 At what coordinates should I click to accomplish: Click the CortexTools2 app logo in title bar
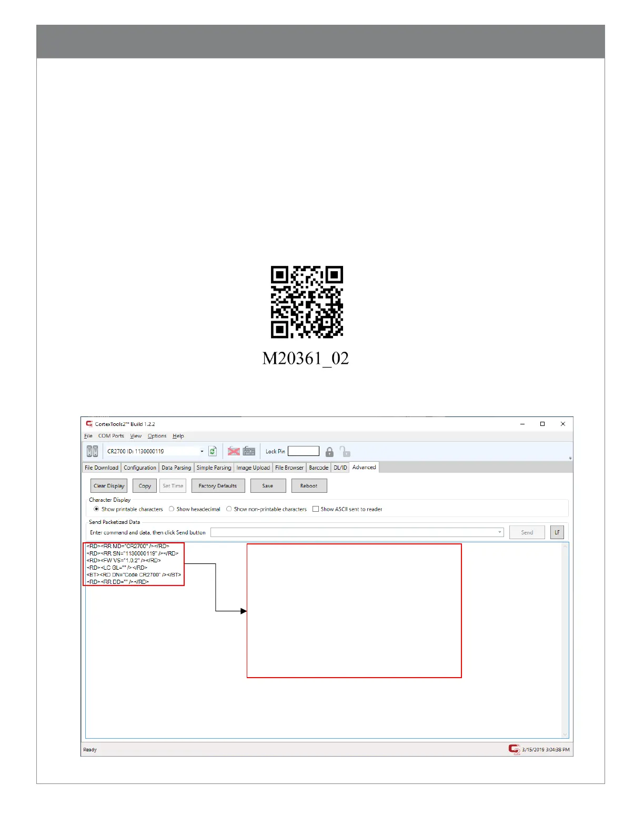click(89, 424)
